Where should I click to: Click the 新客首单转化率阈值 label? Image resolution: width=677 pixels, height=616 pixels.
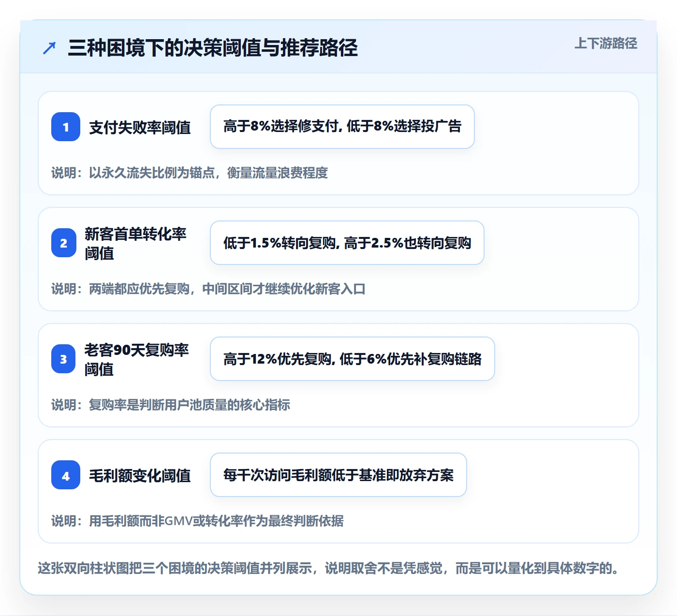pos(136,243)
